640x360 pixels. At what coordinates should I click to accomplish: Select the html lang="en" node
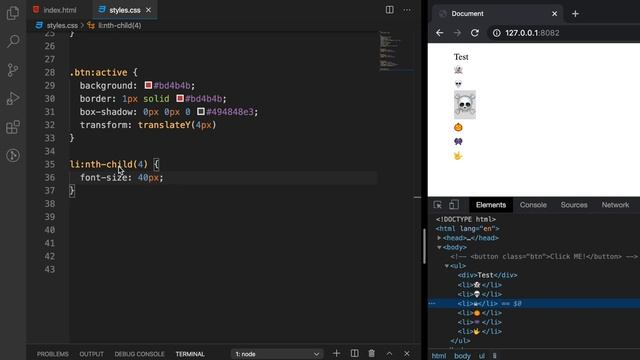coord(467,229)
